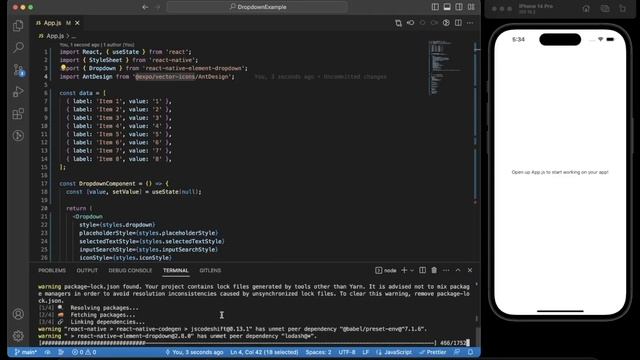Open the LF end-of-line selector
This screenshot has width=640, height=360.
[x=365, y=352]
